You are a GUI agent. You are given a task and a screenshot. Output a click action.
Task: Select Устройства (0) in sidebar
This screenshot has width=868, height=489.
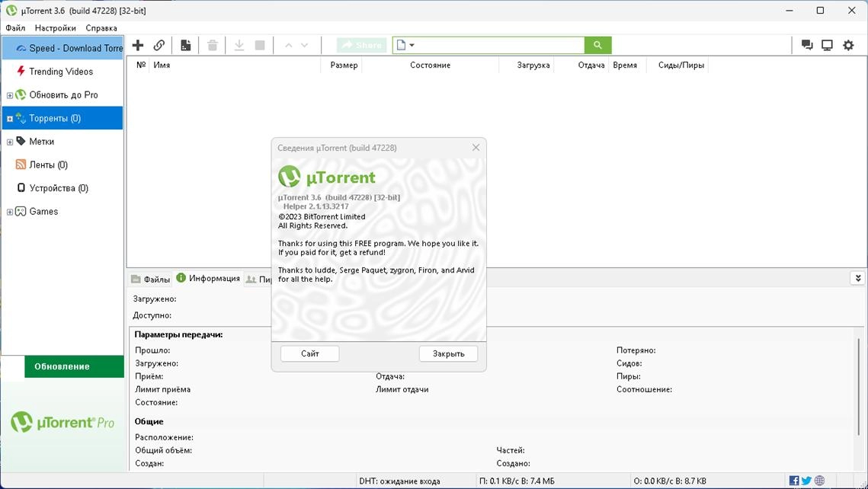59,188
